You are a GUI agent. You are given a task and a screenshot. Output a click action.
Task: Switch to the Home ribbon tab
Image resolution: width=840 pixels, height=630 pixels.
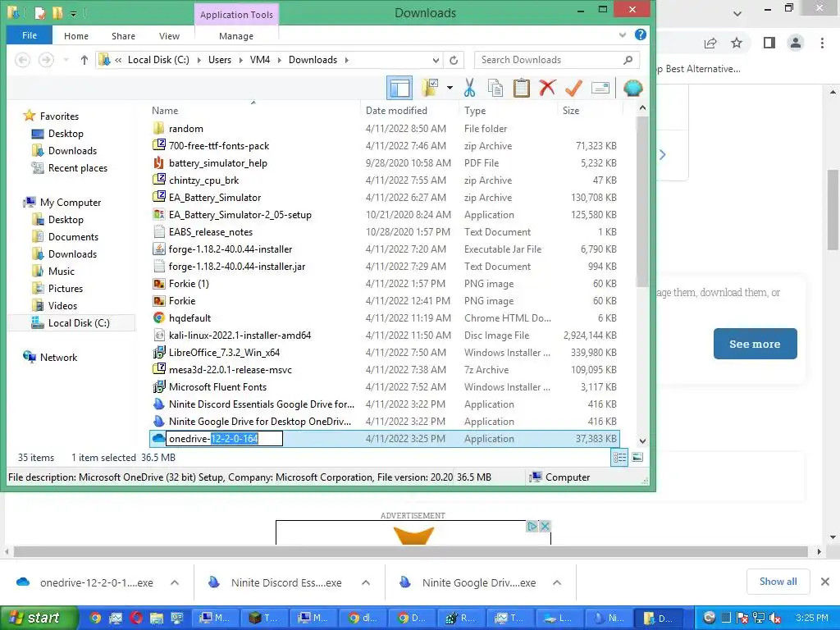76,36
